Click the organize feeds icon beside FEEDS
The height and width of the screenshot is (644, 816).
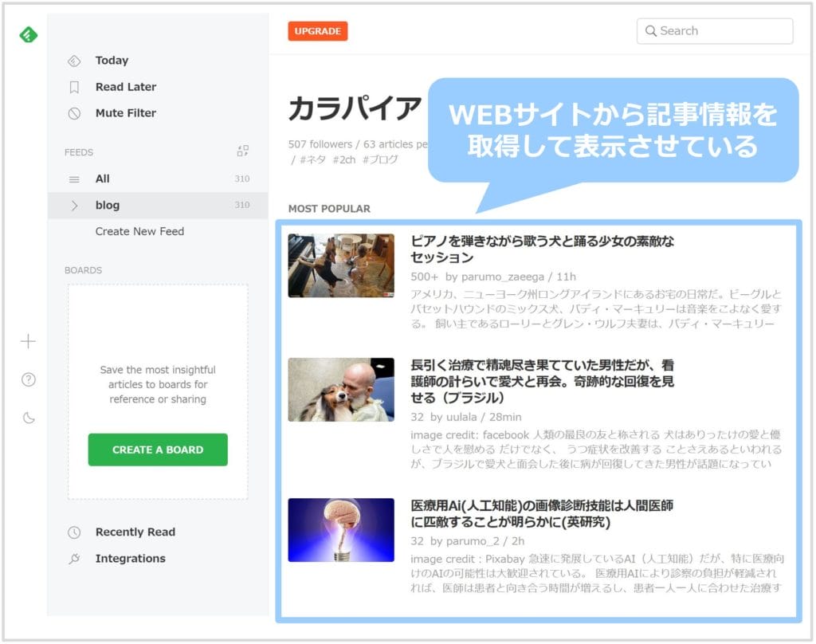coord(243,151)
